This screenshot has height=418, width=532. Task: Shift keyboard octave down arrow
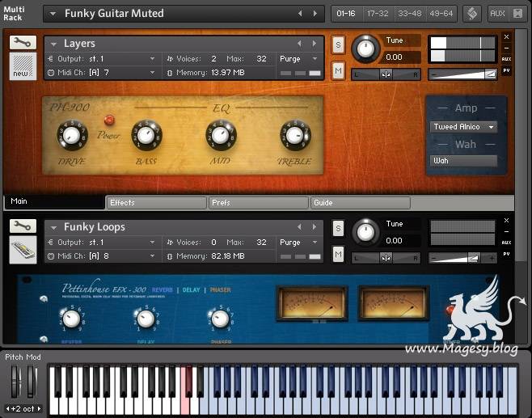click(x=8, y=408)
